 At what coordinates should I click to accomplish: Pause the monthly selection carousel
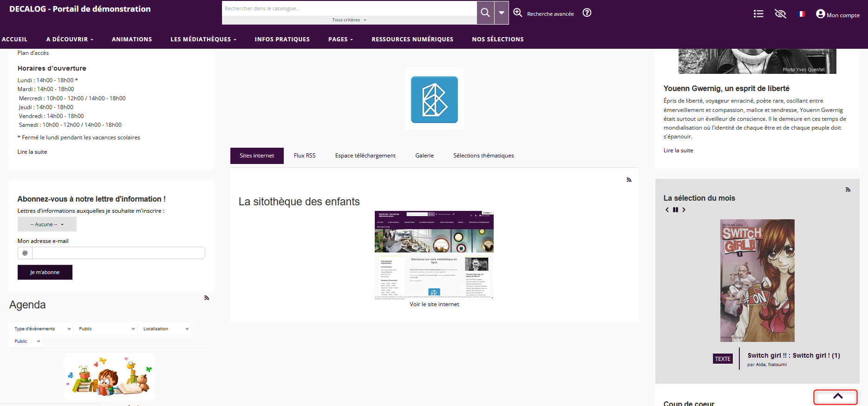(676, 210)
